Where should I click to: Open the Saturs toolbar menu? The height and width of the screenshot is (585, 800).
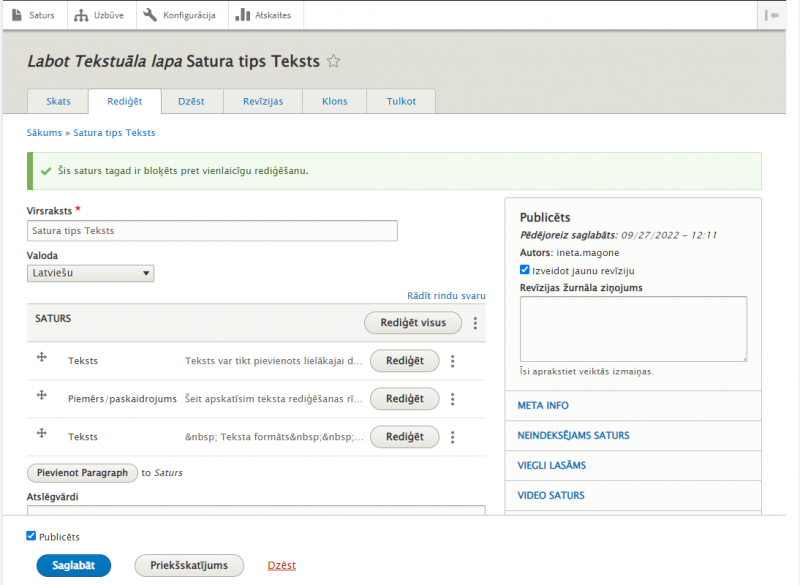[x=34, y=15]
